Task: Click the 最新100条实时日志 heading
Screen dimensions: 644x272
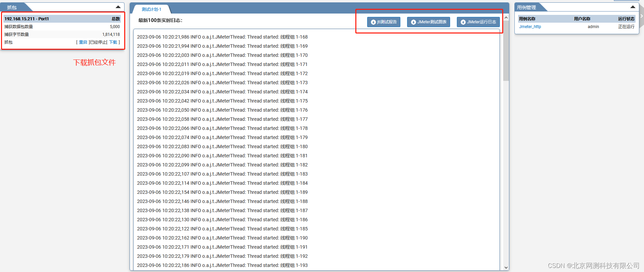Action: click(x=160, y=20)
